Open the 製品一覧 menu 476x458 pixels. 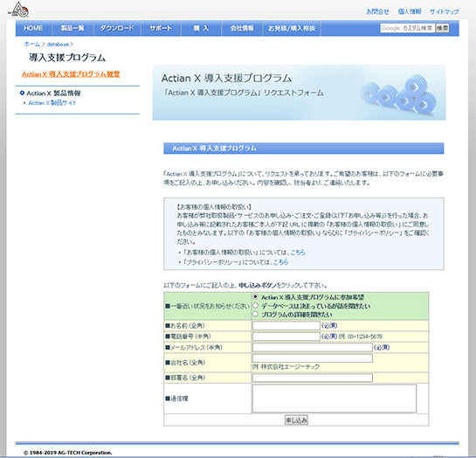pyautogui.click(x=72, y=28)
